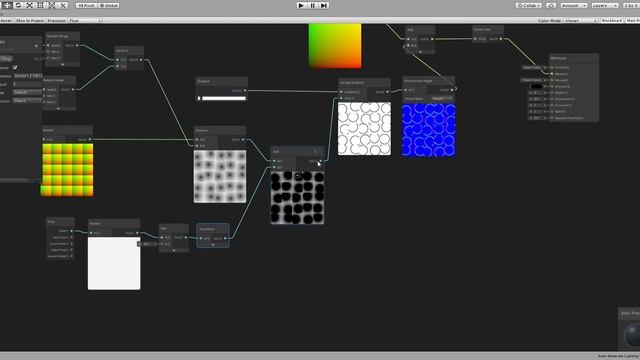Viewport: 640px width, 360px height.
Task: Click the black dots Add node preview
Action: coord(298,198)
